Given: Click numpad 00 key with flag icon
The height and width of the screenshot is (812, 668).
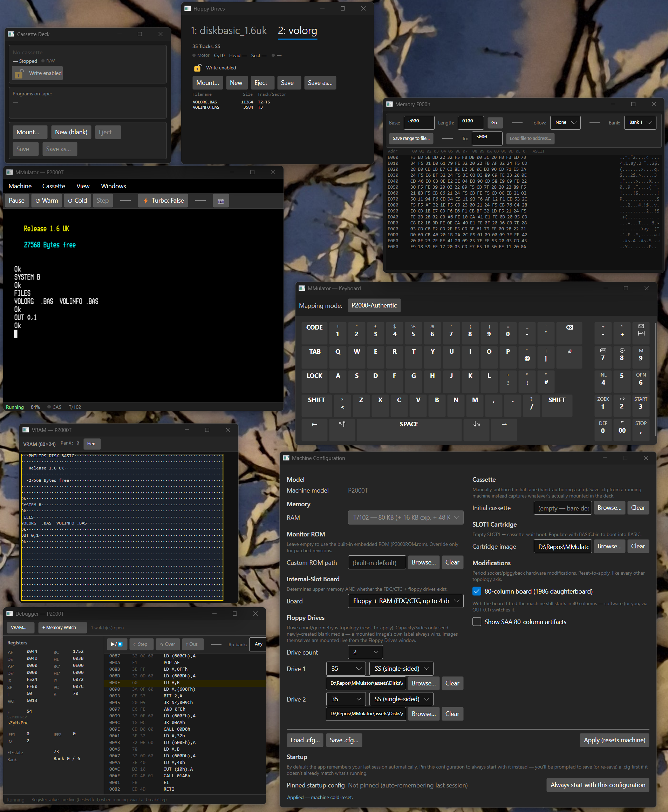Looking at the screenshot, I should tap(621, 430).
